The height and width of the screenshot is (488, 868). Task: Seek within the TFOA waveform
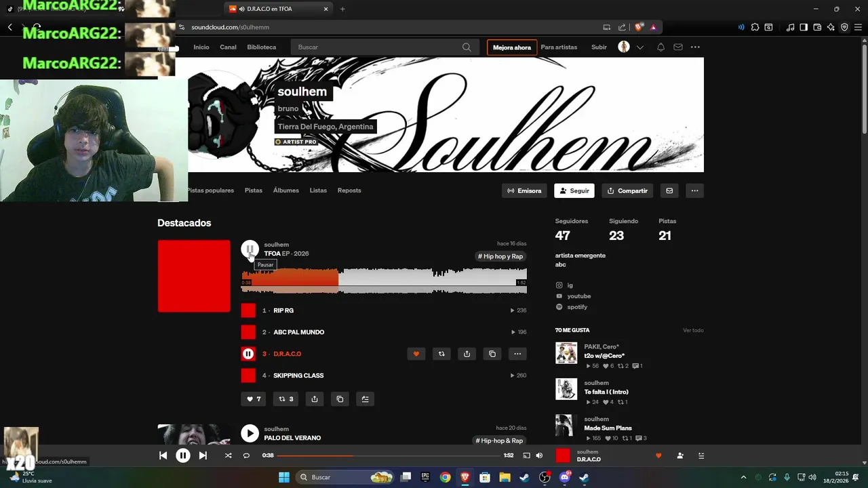[384, 281]
